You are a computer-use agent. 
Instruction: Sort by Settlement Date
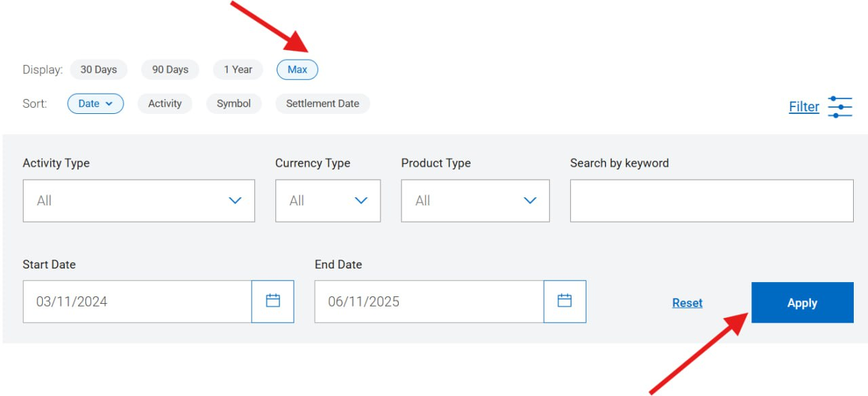pyautogui.click(x=322, y=104)
